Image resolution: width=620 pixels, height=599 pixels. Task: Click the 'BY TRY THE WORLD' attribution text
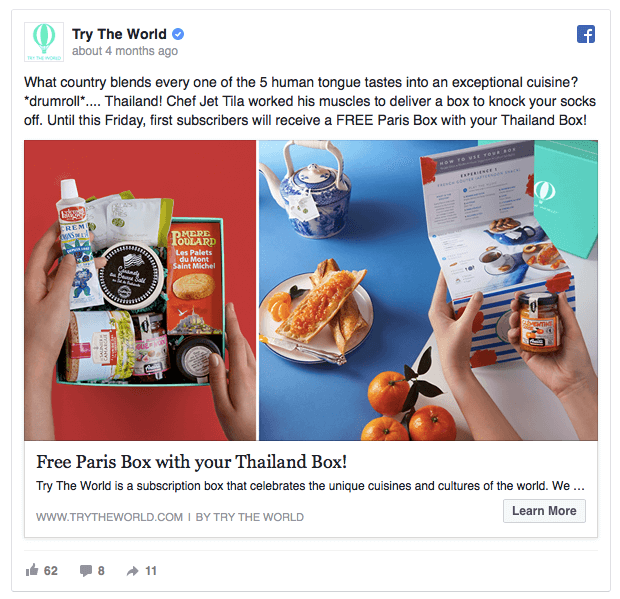(x=250, y=517)
